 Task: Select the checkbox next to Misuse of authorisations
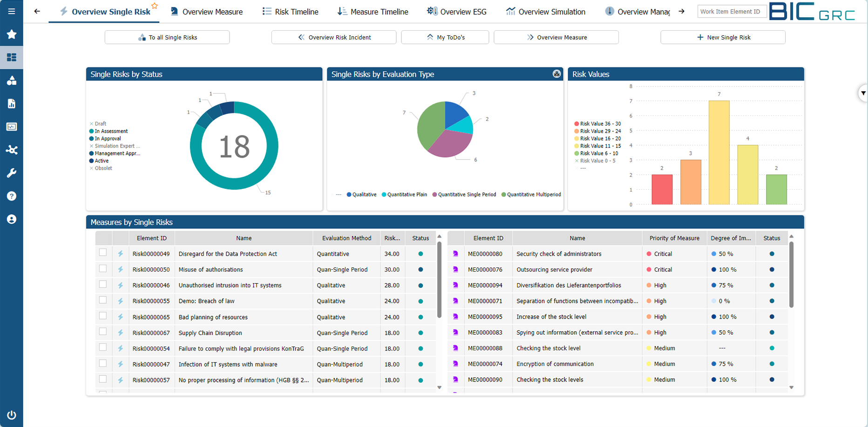coord(103,268)
